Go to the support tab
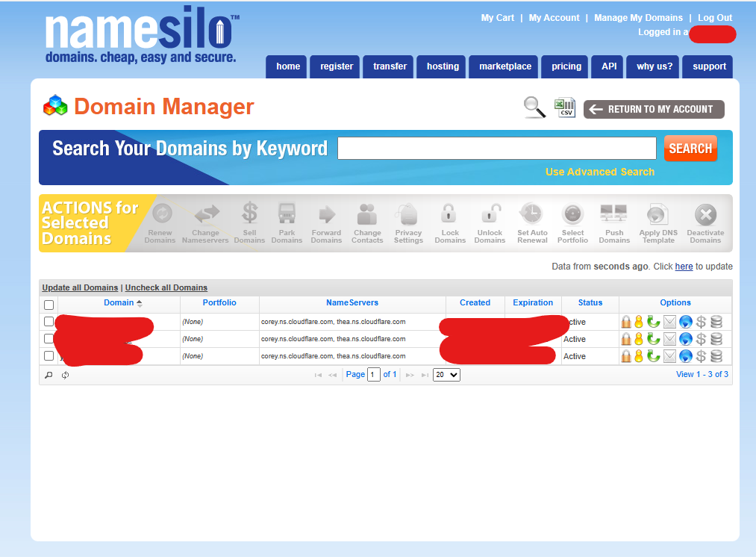This screenshot has width=756, height=557. point(709,66)
